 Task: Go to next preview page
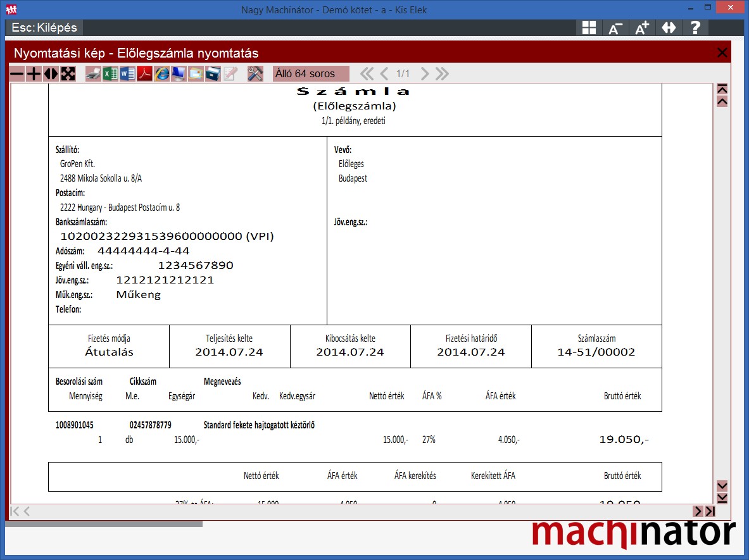point(424,73)
